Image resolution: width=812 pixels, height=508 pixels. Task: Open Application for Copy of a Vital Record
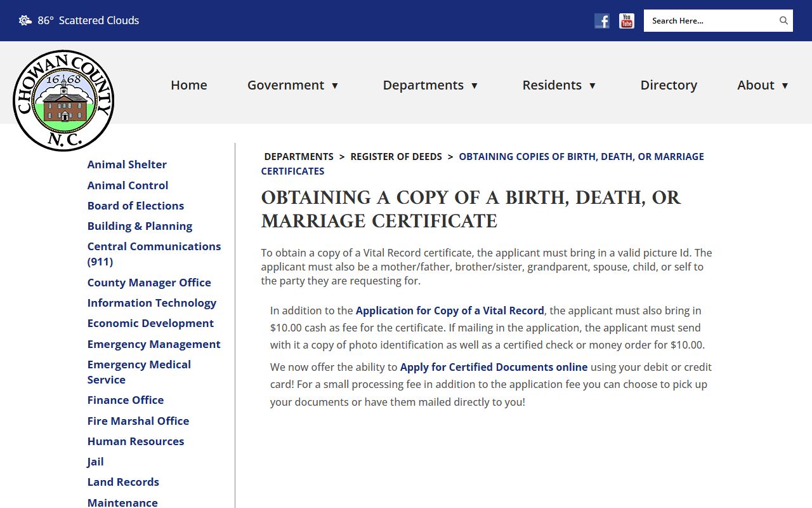point(450,311)
